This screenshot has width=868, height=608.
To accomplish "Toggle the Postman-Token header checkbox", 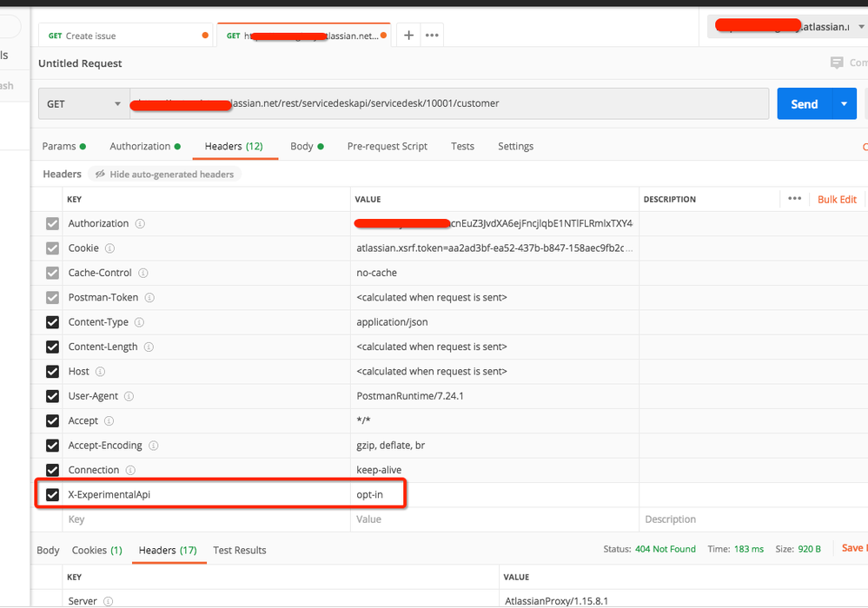I will (53, 298).
